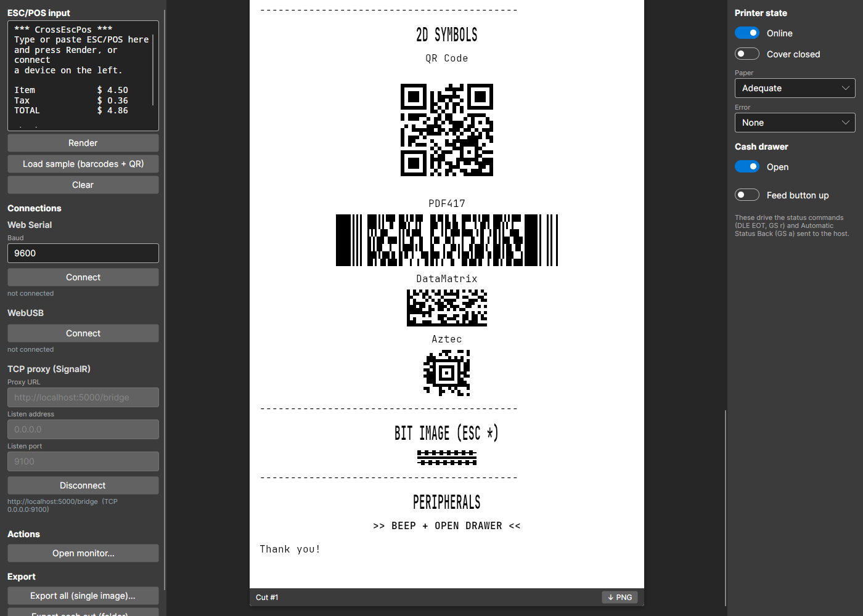Screen dimensions: 863x616
Task: Toggle the Online printer state switch
Action: pyautogui.click(x=746, y=33)
